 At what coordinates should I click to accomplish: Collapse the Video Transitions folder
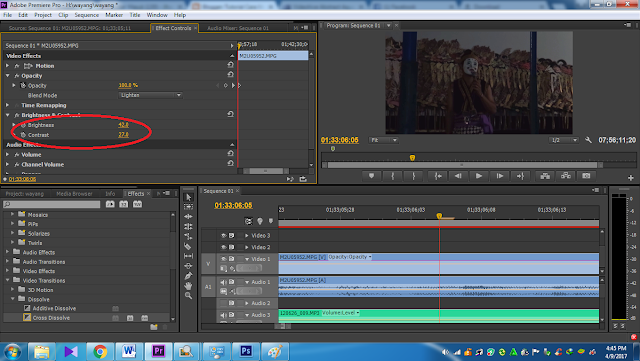(7, 280)
